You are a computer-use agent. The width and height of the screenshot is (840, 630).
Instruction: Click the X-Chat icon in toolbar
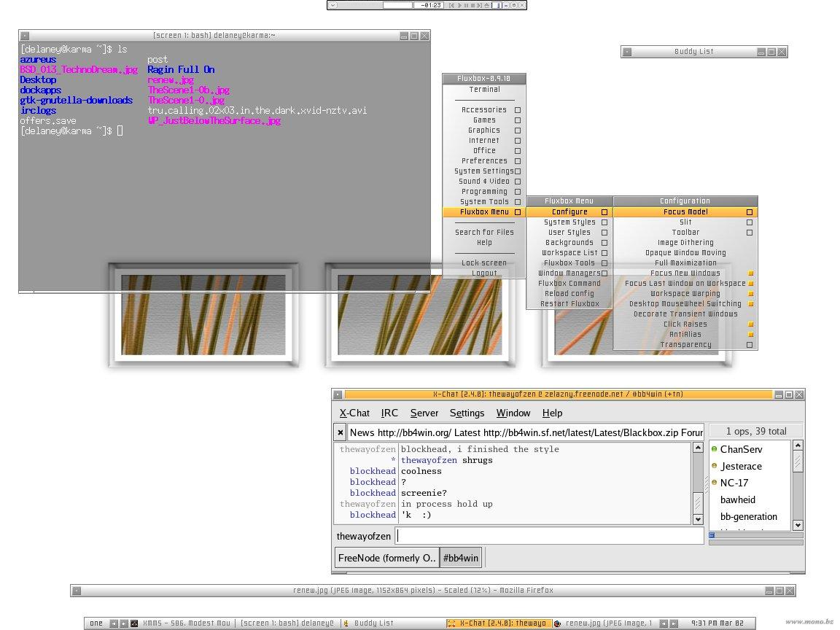(451, 623)
